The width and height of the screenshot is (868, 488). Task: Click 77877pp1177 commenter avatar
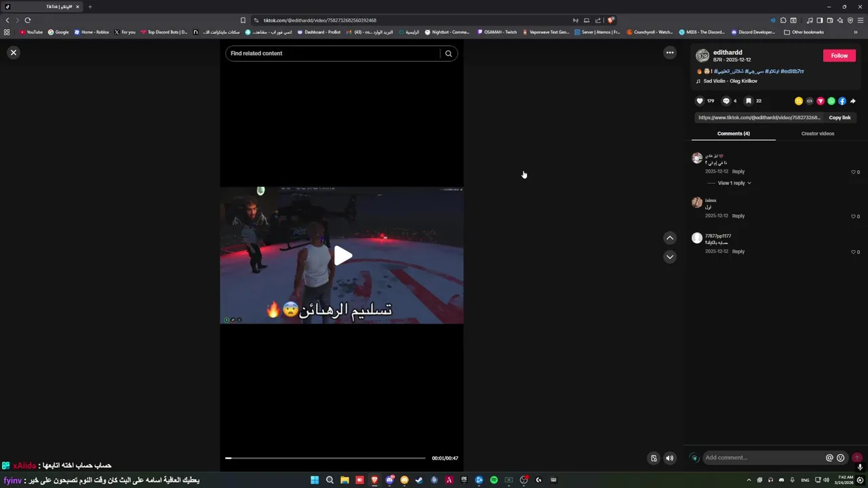[697, 238]
